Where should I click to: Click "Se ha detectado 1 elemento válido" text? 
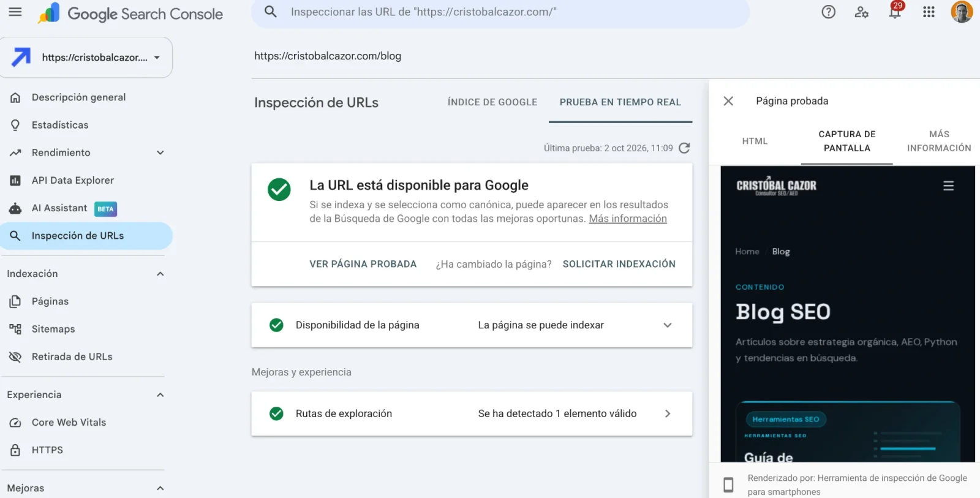557,413
